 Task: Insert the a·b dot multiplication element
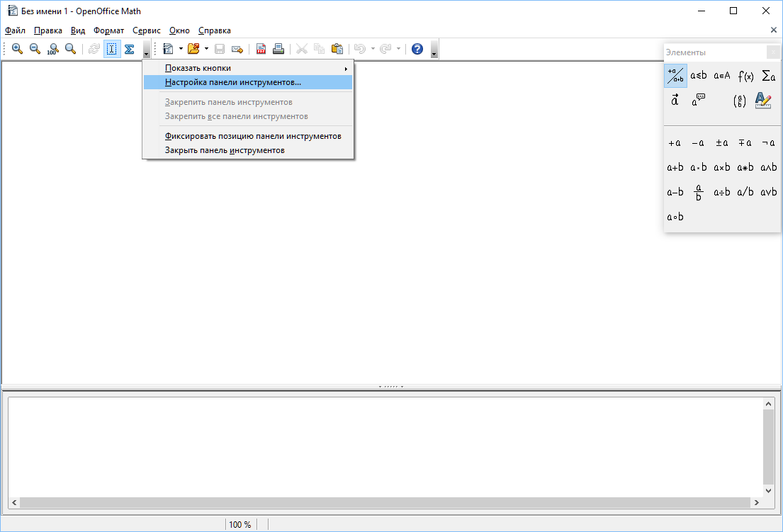click(x=699, y=168)
